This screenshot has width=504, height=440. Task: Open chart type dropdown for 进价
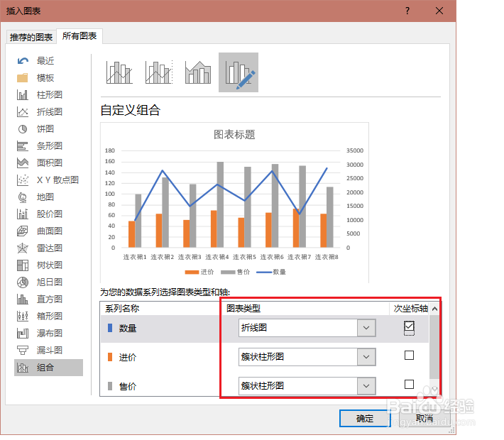366,357
